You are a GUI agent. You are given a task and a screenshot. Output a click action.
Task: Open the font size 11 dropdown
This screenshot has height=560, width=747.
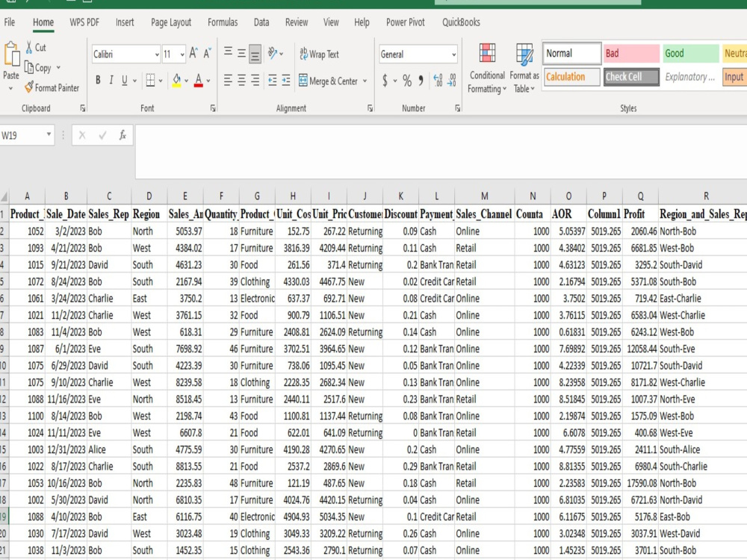pos(182,55)
